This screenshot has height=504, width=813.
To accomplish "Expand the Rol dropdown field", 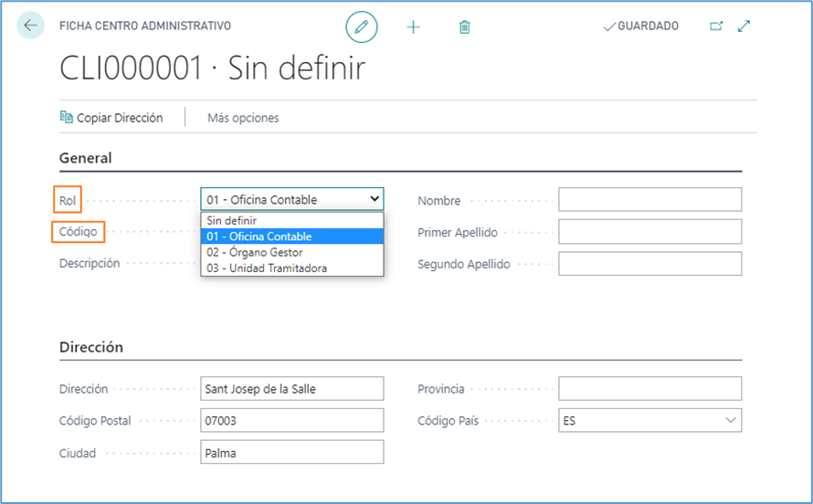I will coord(291,199).
